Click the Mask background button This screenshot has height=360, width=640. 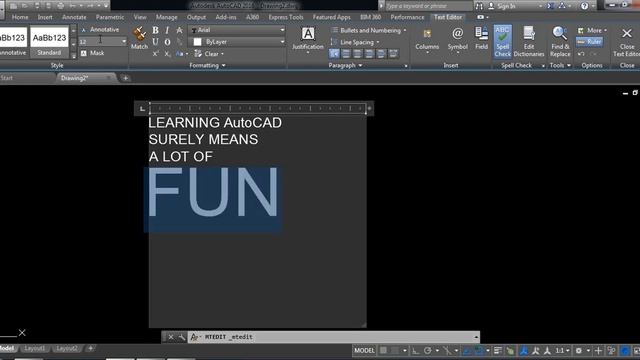click(x=92, y=53)
